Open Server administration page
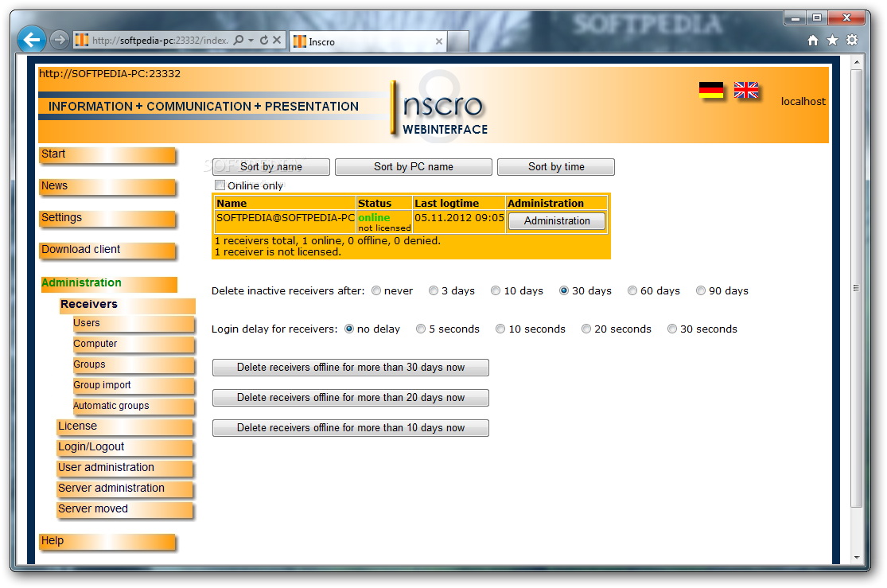Screen dimensions: 887x588 point(125,489)
